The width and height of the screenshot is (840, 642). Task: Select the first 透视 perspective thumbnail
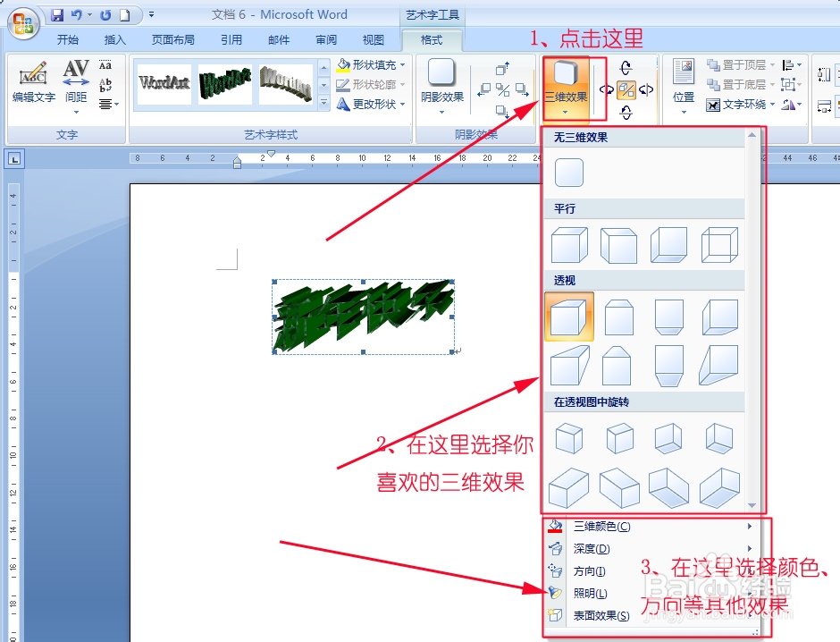click(569, 317)
